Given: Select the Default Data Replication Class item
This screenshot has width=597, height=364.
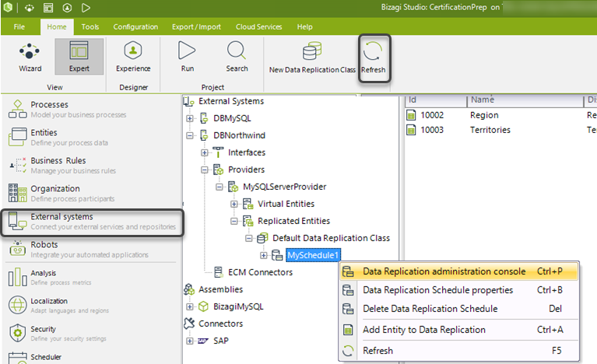Looking at the screenshot, I should point(331,238).
